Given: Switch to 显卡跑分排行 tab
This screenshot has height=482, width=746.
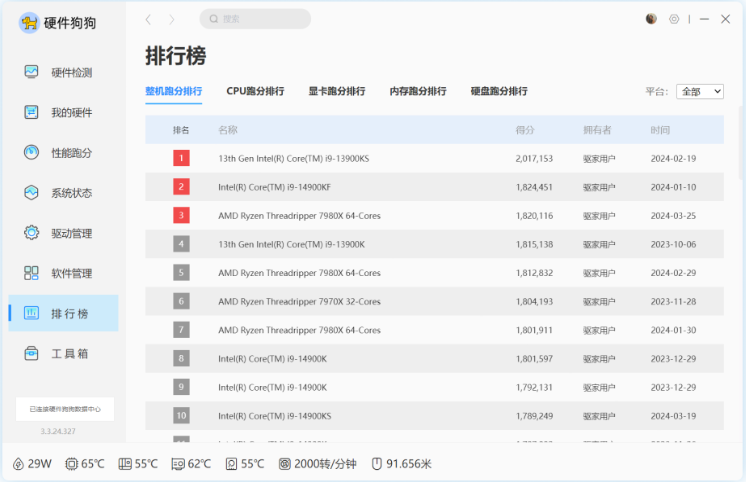Looking at the screenshot, I should (337, 91).
